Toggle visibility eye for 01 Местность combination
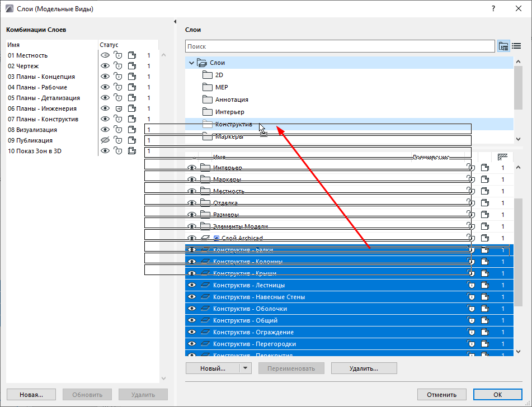The height and width of the screenshot is (407, 532). point(105,55)
